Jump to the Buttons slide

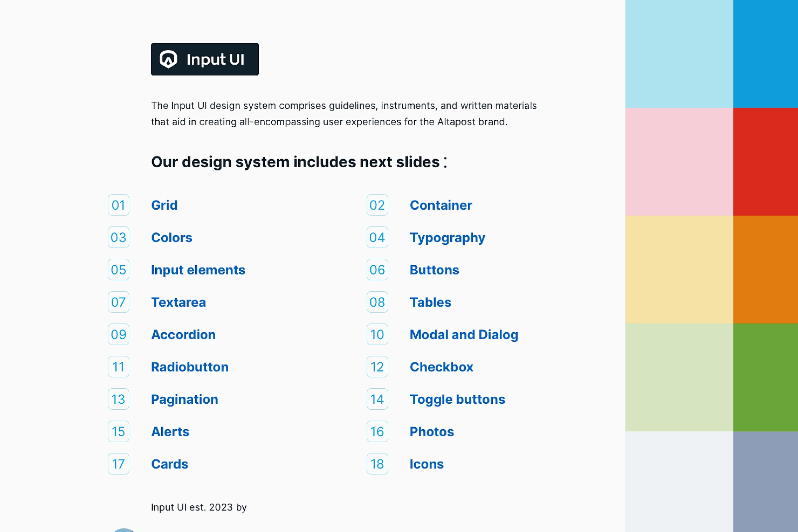tap(434, 270)
